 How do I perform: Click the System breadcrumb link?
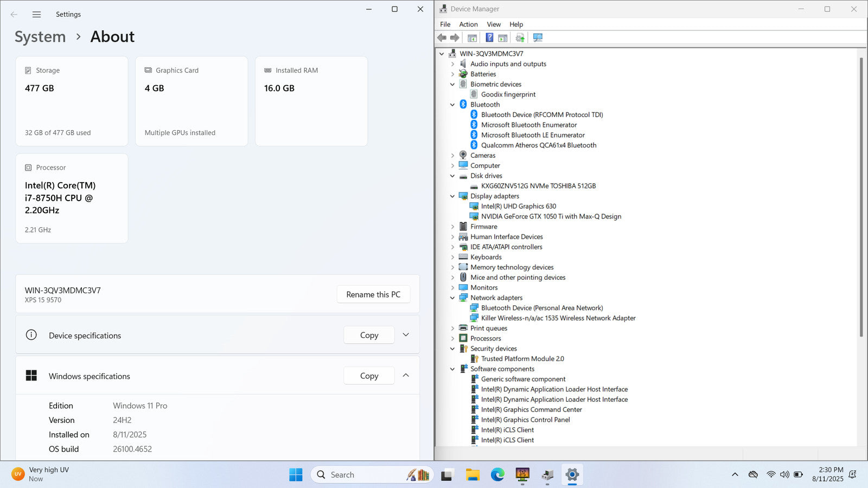pos(40,37)
